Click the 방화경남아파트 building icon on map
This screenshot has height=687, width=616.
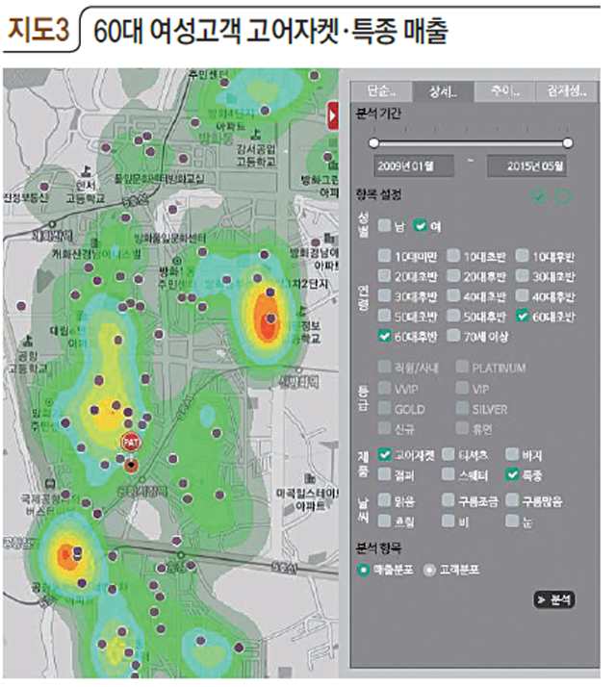330,239
